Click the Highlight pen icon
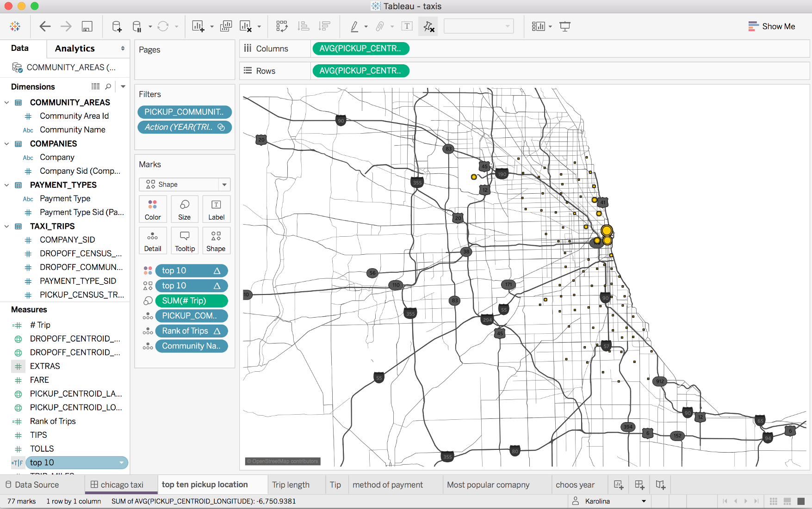Image resolution: width=812 pixels, height=509 pixels. (x=354, y=26)
